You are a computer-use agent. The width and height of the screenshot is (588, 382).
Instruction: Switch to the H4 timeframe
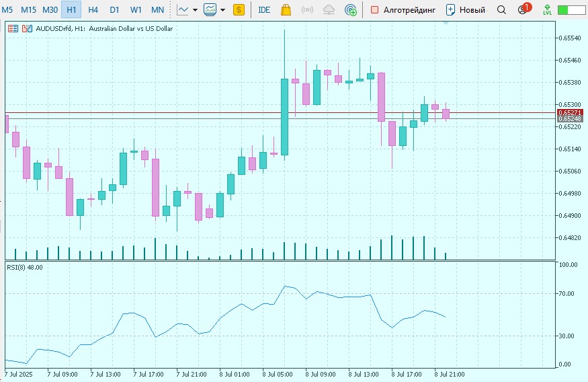pos(93,10)
